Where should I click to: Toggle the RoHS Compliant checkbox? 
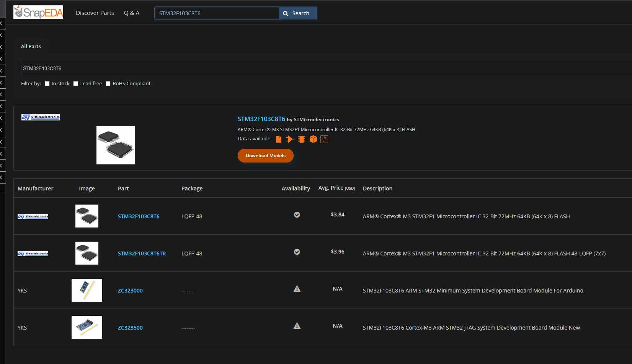[108, 84]
